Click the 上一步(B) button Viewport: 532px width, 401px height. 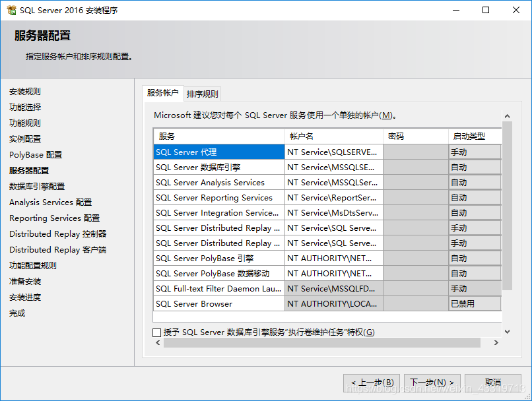click(x=372, y=383)
